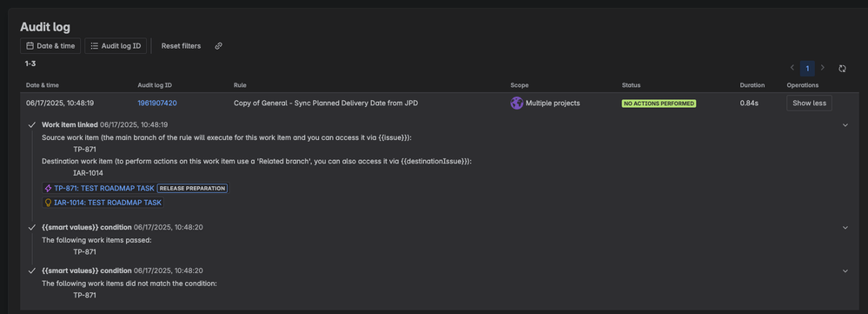Viewport: 868px width, 314px height.
Task: Click the TP-871 issue type icon
Action: (x=48, y=188)
